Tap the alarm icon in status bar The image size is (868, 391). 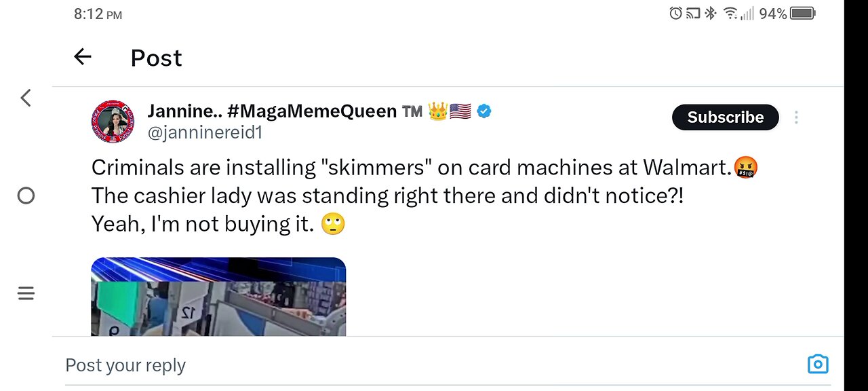point(675,14)
